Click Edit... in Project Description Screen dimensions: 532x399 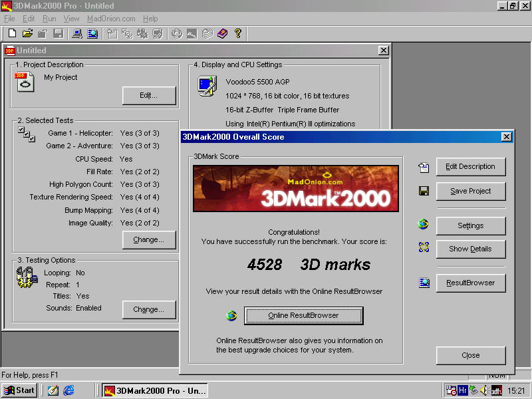(x=149, y=95)
